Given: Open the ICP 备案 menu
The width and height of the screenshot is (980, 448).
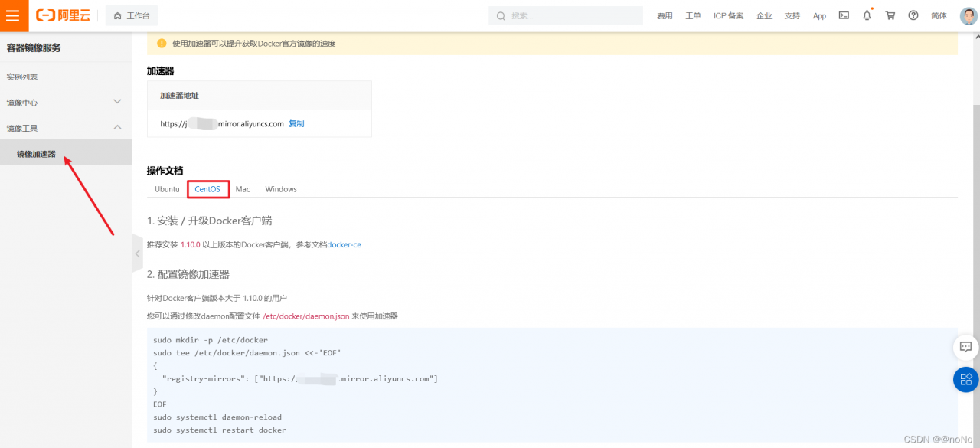Looking at the screenshot, I should [x=728, y=15].
